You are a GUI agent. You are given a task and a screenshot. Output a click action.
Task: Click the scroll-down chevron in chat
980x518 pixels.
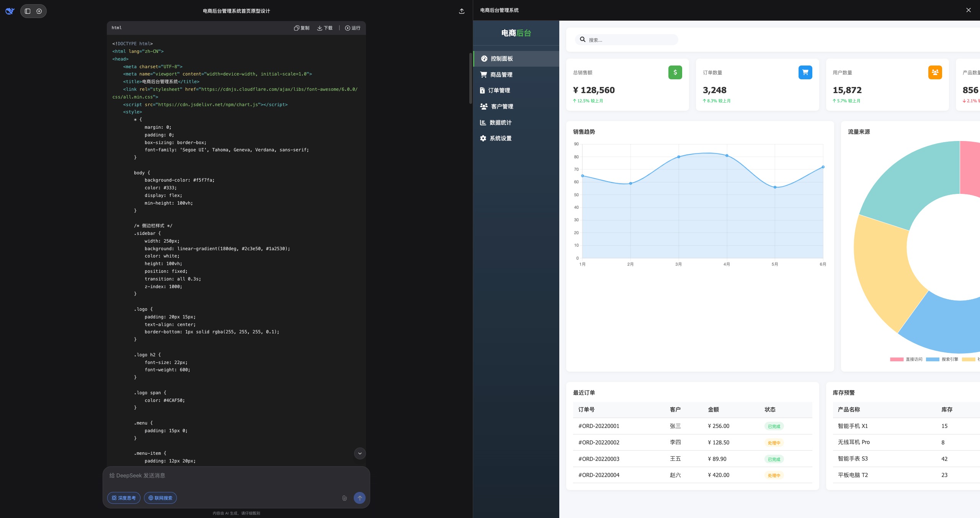[360, 454]
